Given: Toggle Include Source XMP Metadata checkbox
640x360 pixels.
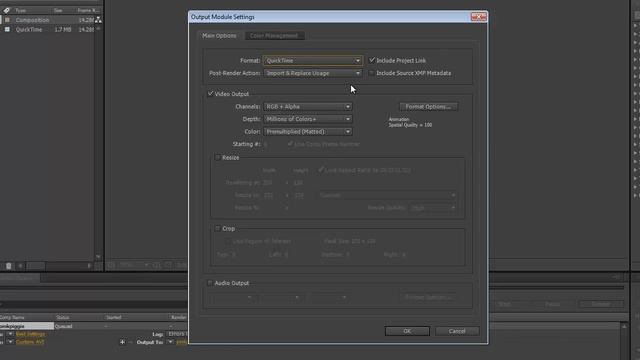Looking at the screenshot, I should pyautogui.click(x=372, y=73).
